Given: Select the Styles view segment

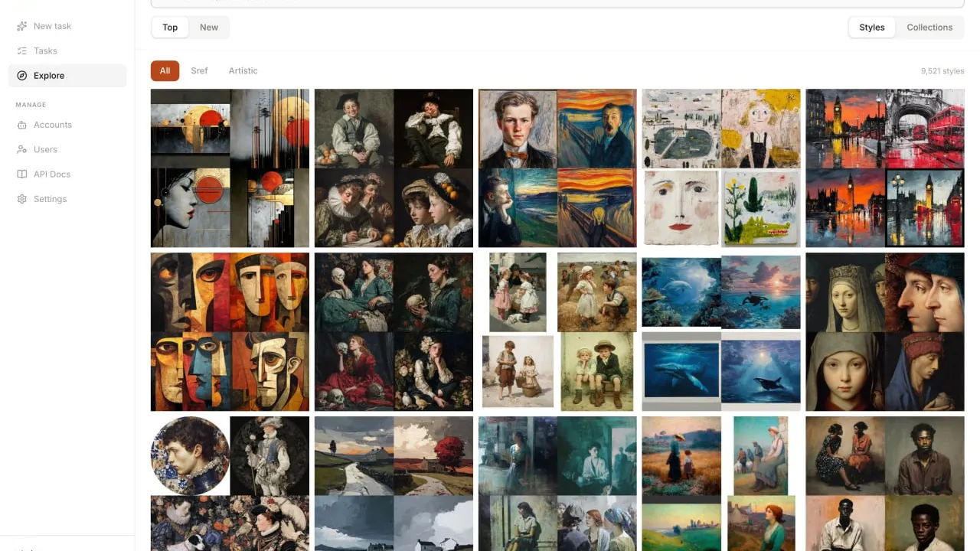Looking at the screenshot, I should (x=872, y=28).
